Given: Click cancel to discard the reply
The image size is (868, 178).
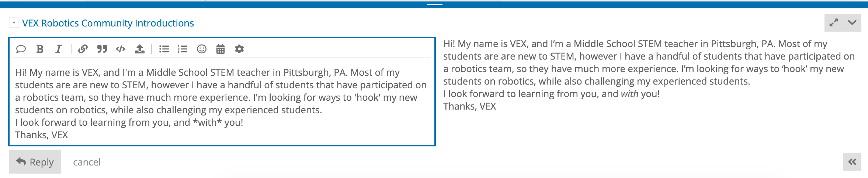Looking at the screenshot, I should [87, 162].
